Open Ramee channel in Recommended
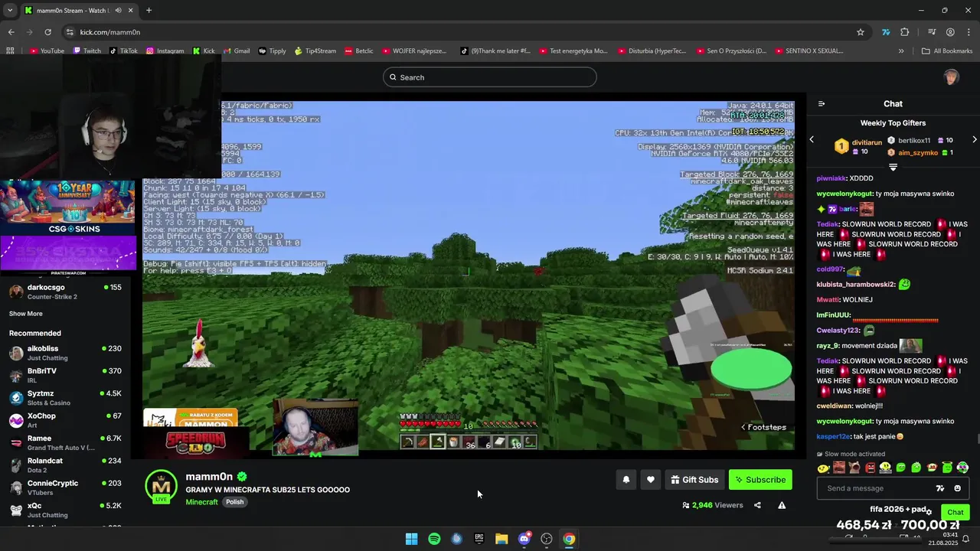 [x=65, y=442]
